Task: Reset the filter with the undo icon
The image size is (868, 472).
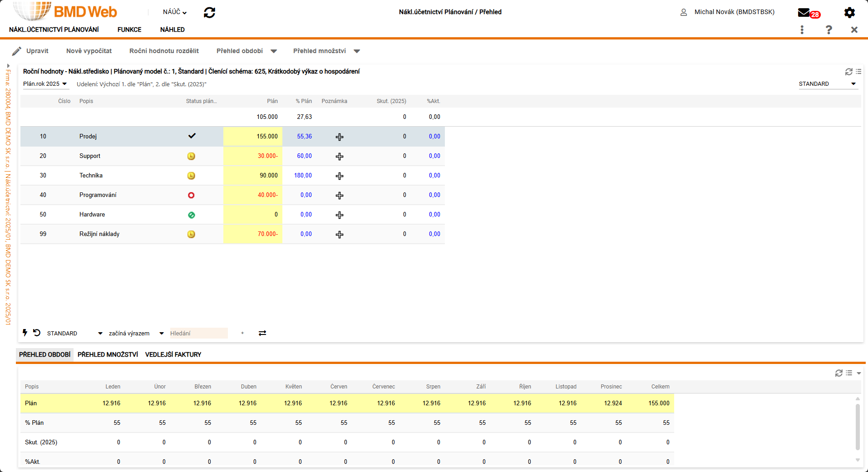Action: coord(37,333)
